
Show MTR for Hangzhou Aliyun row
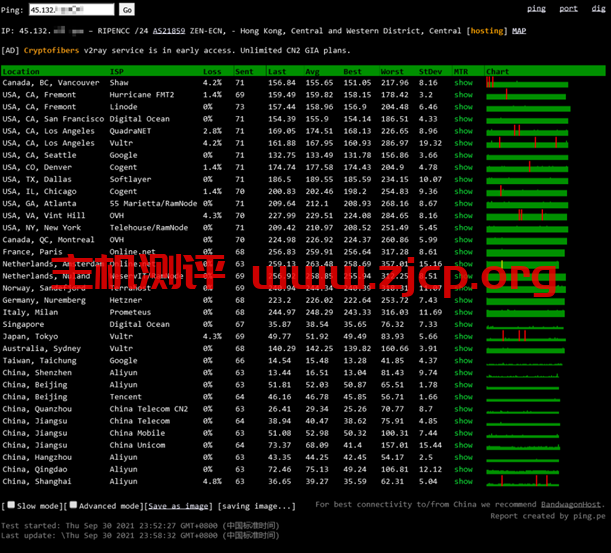click(463, 457)
